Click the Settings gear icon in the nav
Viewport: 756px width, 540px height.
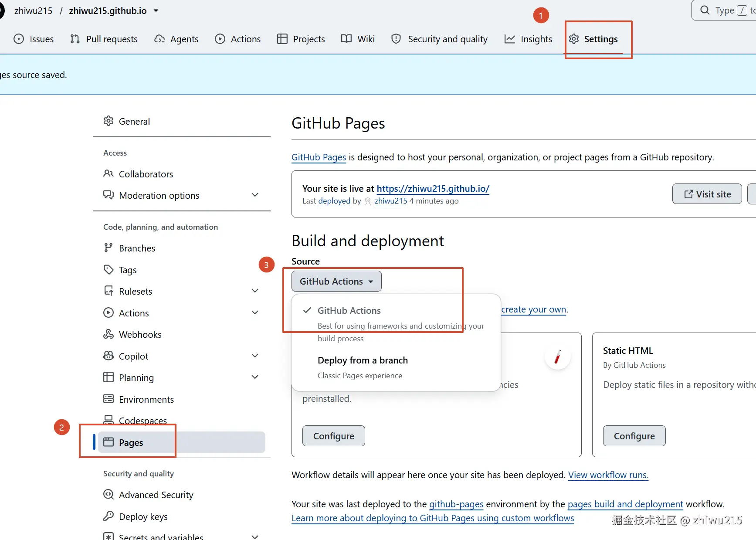[x=574, y=39]
